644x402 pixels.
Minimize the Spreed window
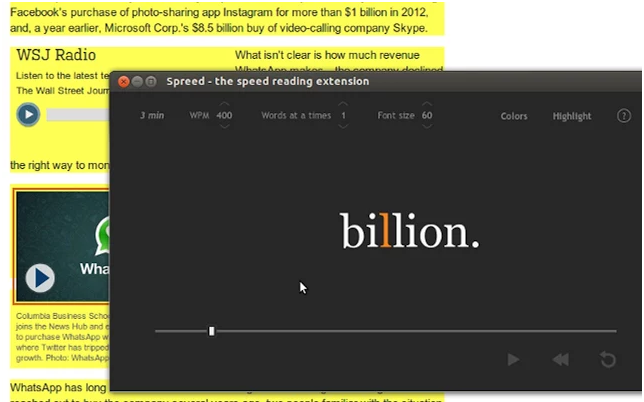tap(137, 81)
